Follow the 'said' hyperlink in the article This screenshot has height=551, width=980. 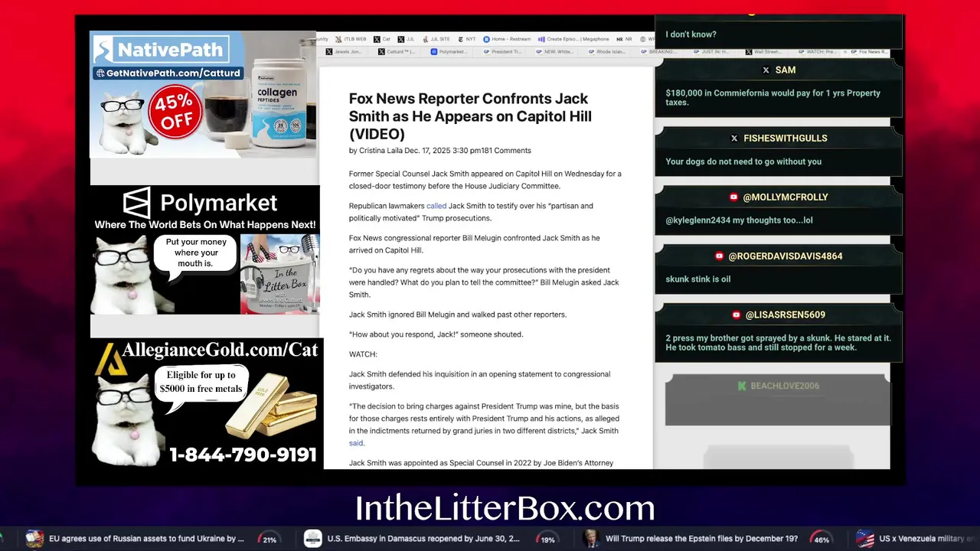356,443
